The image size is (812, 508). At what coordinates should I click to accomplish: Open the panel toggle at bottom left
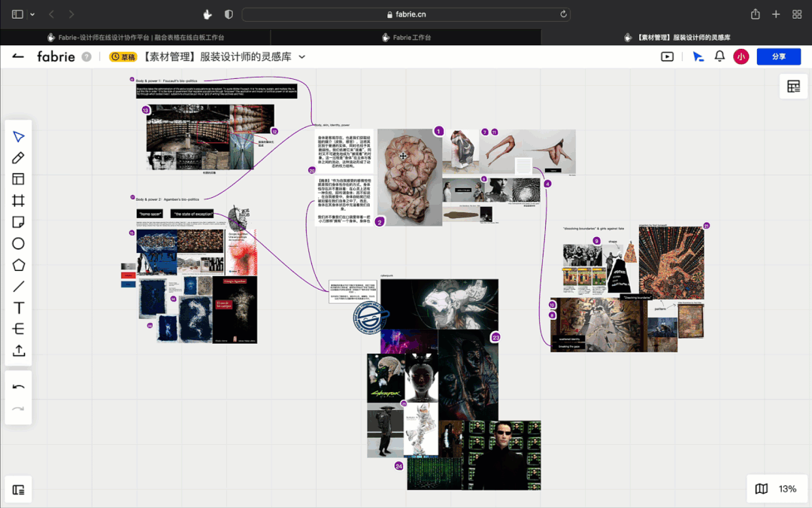19,490
